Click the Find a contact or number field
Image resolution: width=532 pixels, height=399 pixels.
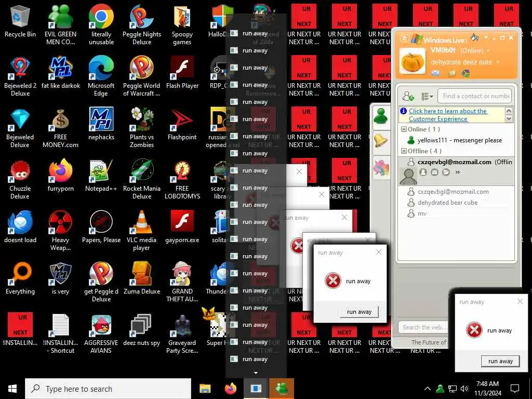pos(475,96)
